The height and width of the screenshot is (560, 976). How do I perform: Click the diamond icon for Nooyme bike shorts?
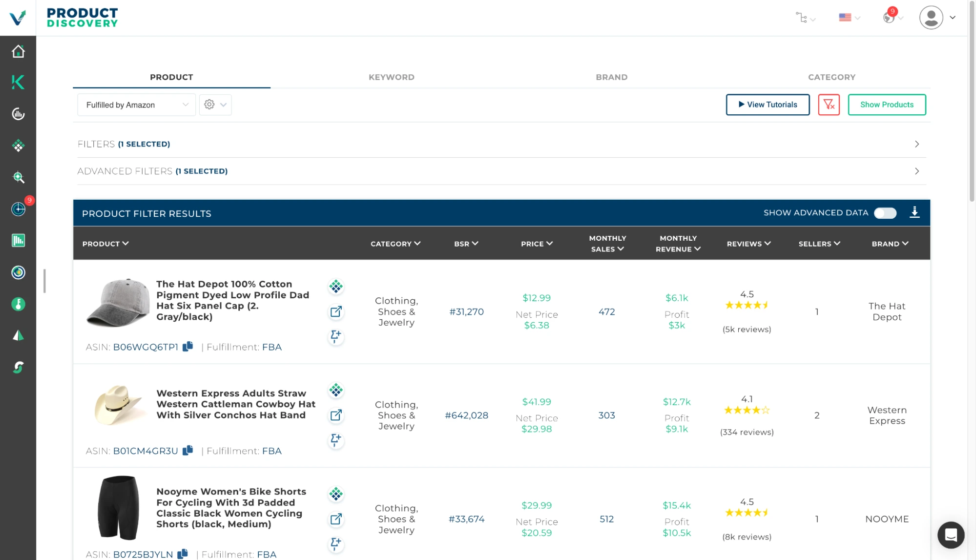[336, 494]
